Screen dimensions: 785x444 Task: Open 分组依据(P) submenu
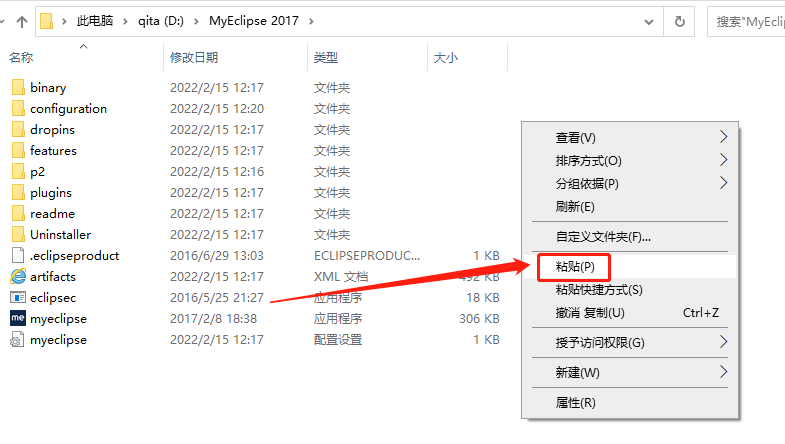pyautogui.click(x=630, y=184)
